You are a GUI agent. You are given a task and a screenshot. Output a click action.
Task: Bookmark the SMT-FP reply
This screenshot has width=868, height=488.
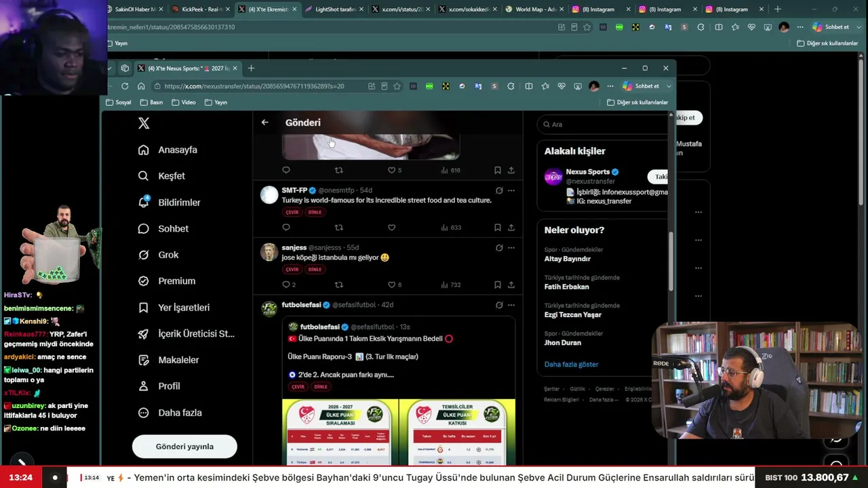[x=498, y=228]
